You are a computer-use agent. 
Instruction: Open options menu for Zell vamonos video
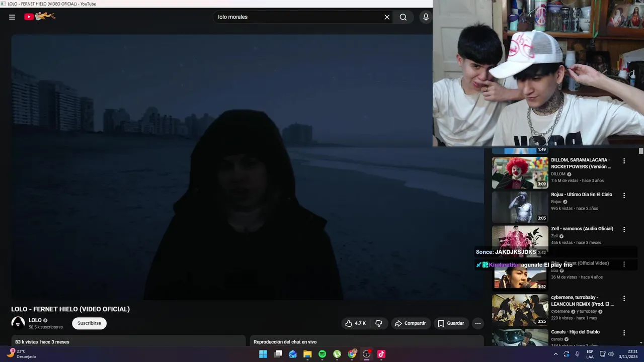[624, 230]
